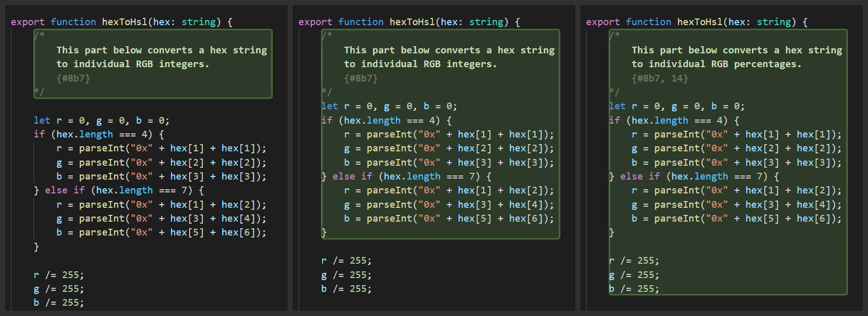Click 'r /= 255;' line in left panel
This screenshot has height=316, width=868.
(x=59, y=275)
